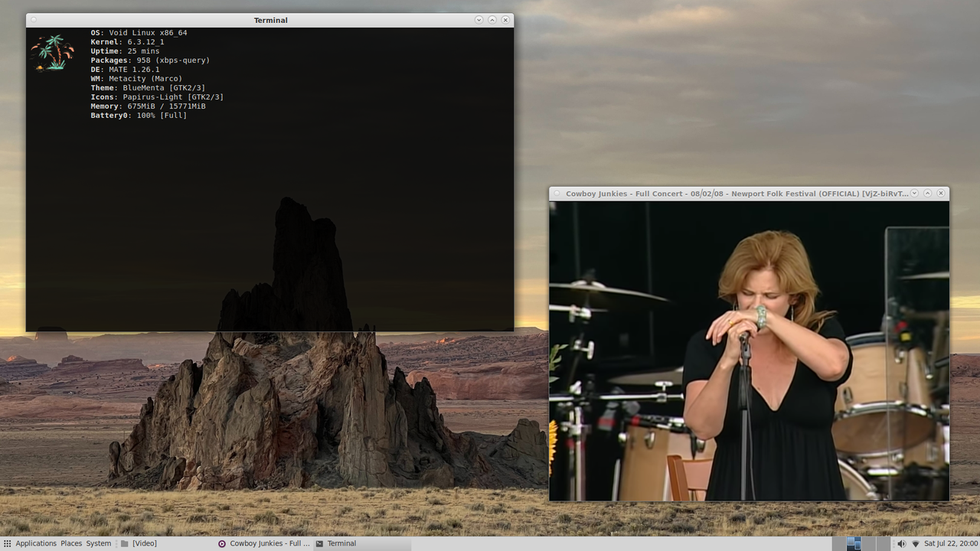Click the 'Uptime: 25 mins' line
This screenshot has width=980, height=551.
point(125,51)
